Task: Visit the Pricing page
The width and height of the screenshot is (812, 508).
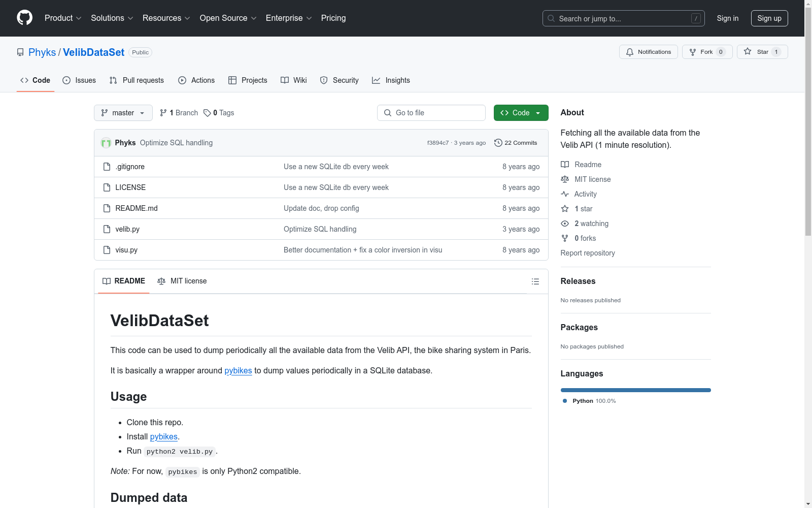Action: coord(333,18)
